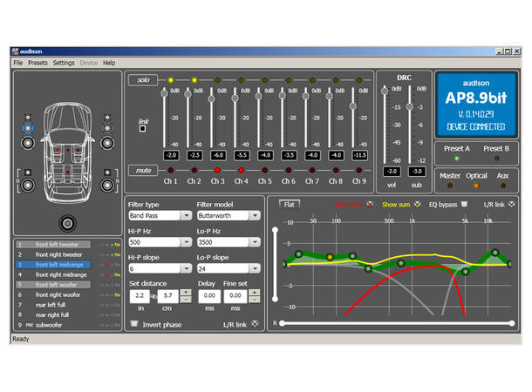Toggle solo indicator for Ch 1
Screen dimensions: 532x392
click(x=171, y=80)
